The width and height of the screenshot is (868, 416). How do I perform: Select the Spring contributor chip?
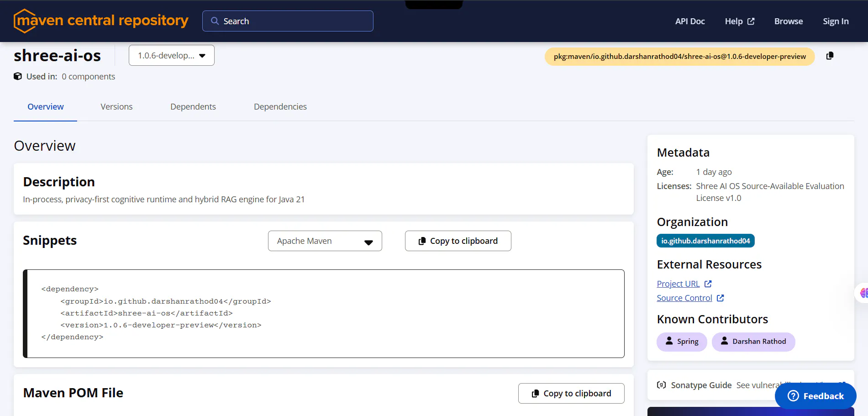(x=682, y=342)
